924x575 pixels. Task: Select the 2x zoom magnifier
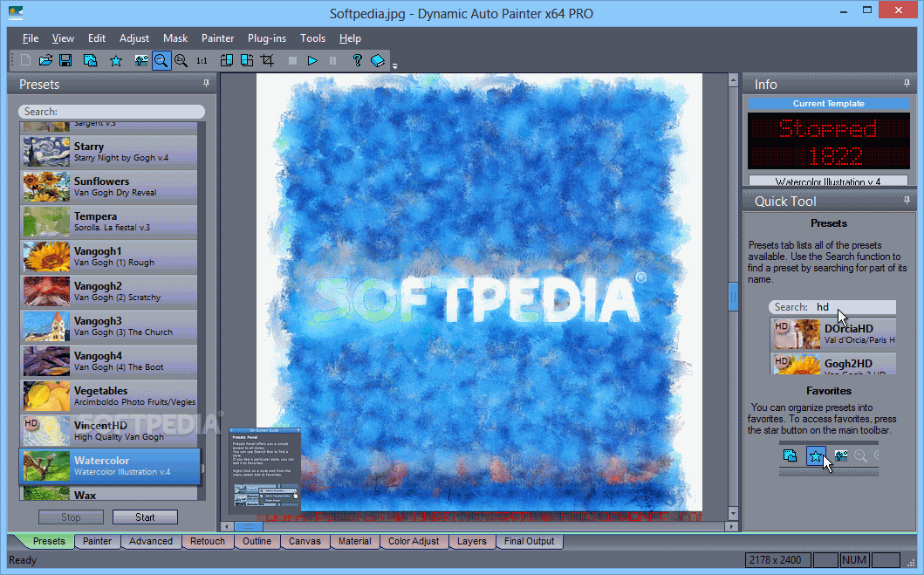click(181, 60)
